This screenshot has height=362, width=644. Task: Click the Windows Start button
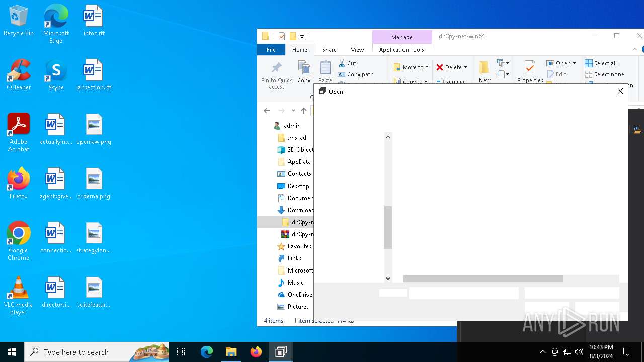[x=12, y=352]
